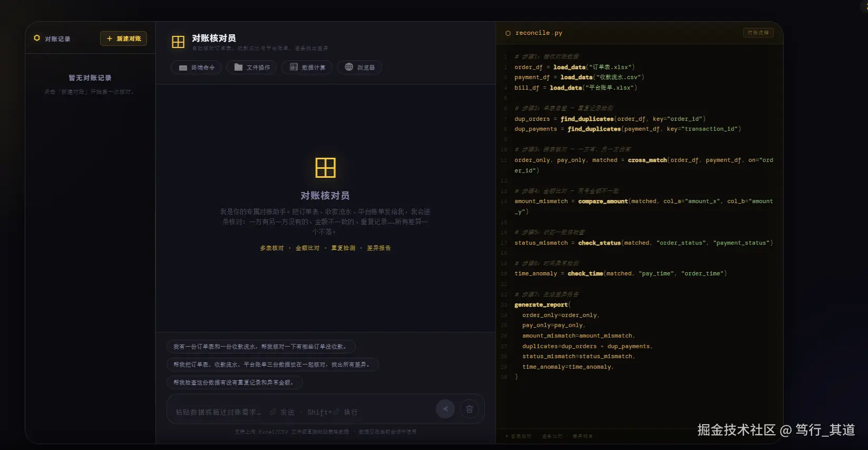
Task: Select the 终端命令 tool chip
Action: [196, 68]
